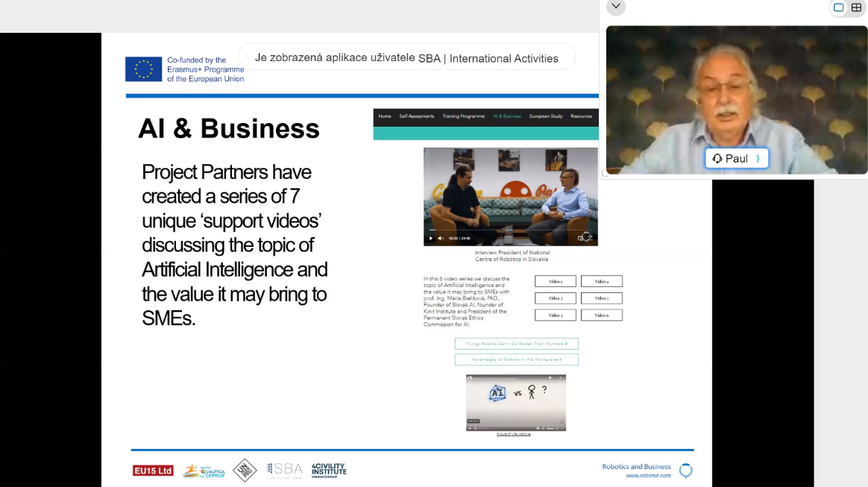Image resolution: width=868 pixels, height=487 pixels.
Task: Go to Training Programme page
Action: point(463,116)
